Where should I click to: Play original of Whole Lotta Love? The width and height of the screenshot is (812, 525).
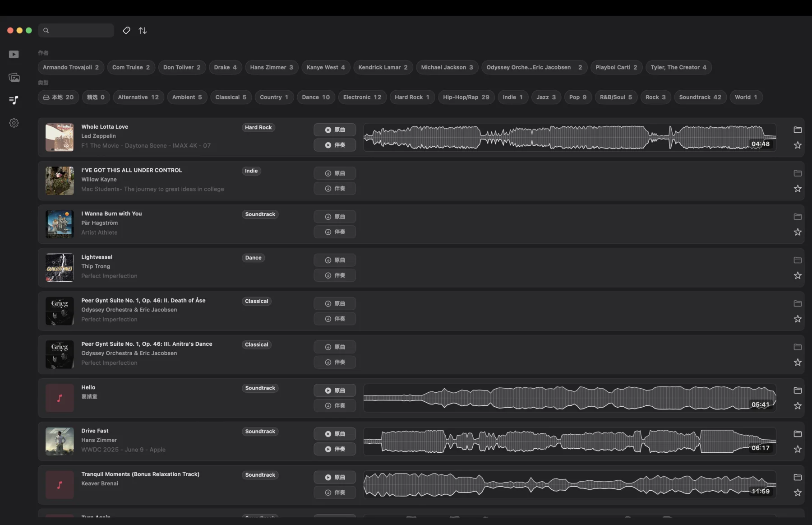pos(335,130)
